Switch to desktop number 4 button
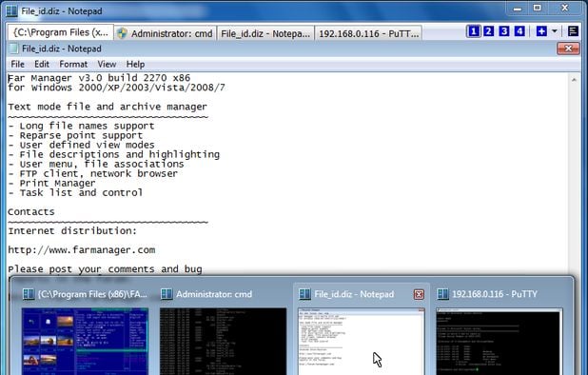 [x=519, y=31]
